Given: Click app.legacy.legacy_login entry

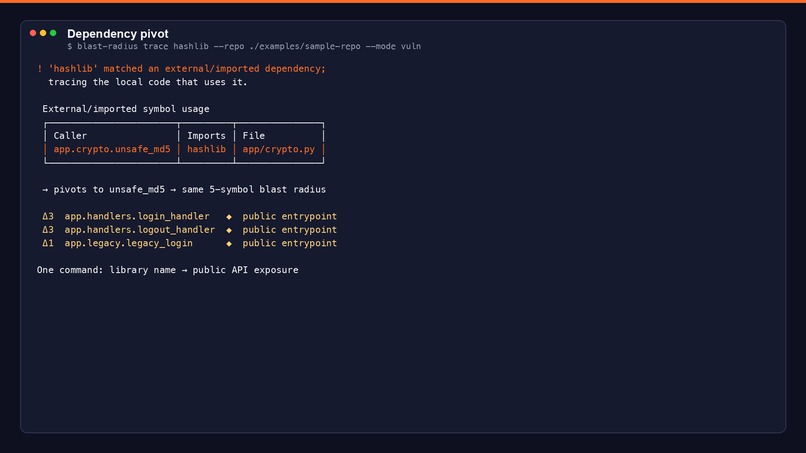Looking at the screenshot, I should tap(129, 243).
